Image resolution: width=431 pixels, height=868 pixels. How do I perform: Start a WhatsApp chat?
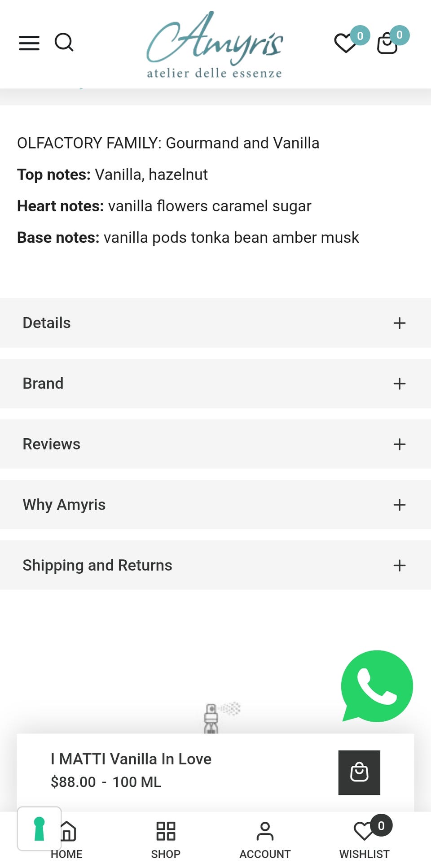[x=377, y=686]
